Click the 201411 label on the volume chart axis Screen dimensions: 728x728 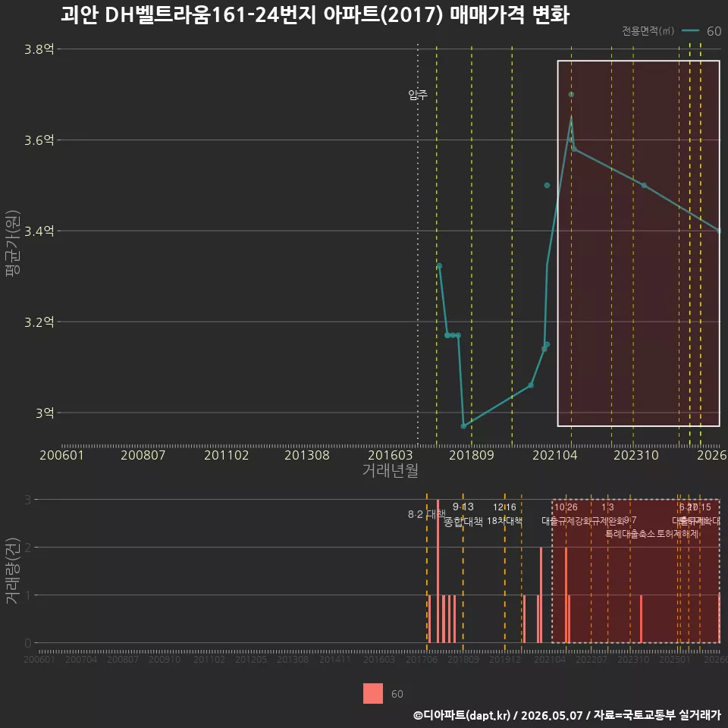coord(334,659)
